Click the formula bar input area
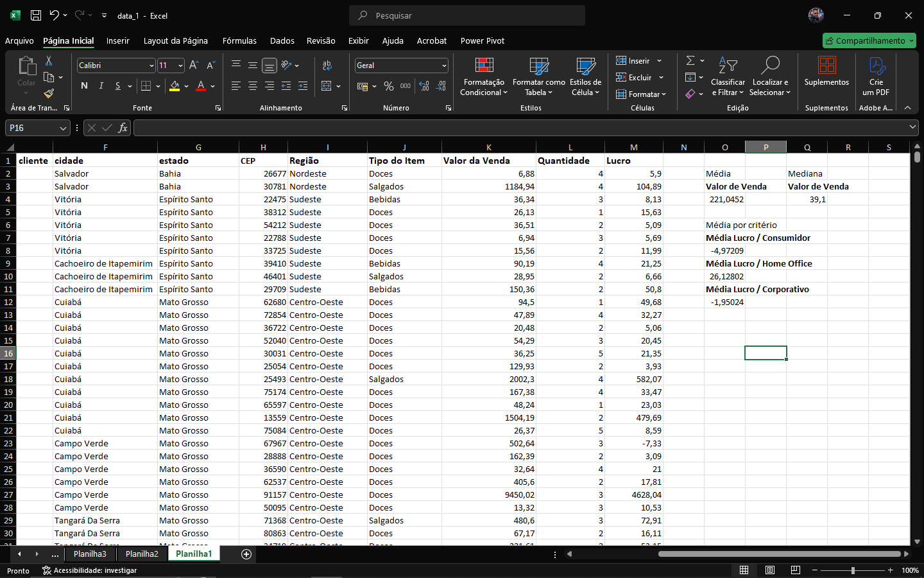The image size is (924, 578). [x=520, y=128]
